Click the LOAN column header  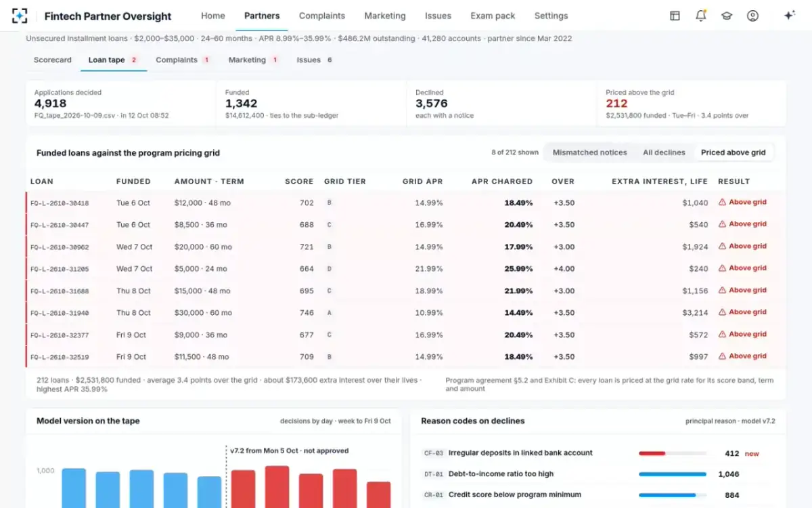point(42,182)
